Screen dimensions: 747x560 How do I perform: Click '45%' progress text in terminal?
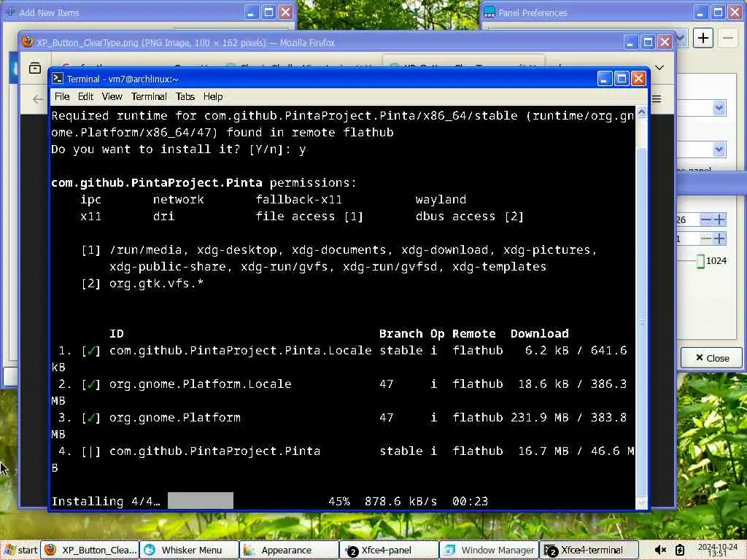click(338, 502)
